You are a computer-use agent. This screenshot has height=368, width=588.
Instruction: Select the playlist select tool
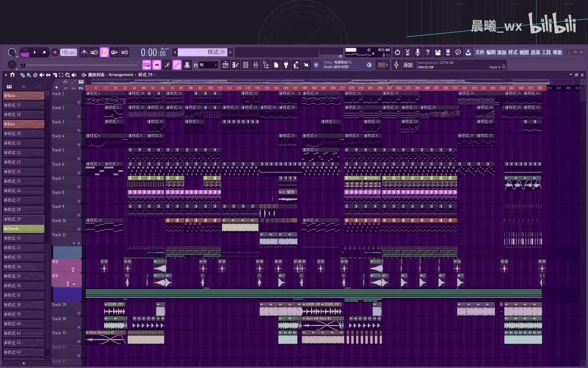click(x=61, y=75)
